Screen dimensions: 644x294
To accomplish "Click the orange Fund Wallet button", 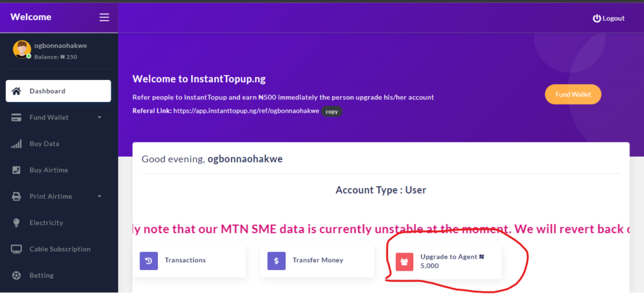I will (573, 94).
